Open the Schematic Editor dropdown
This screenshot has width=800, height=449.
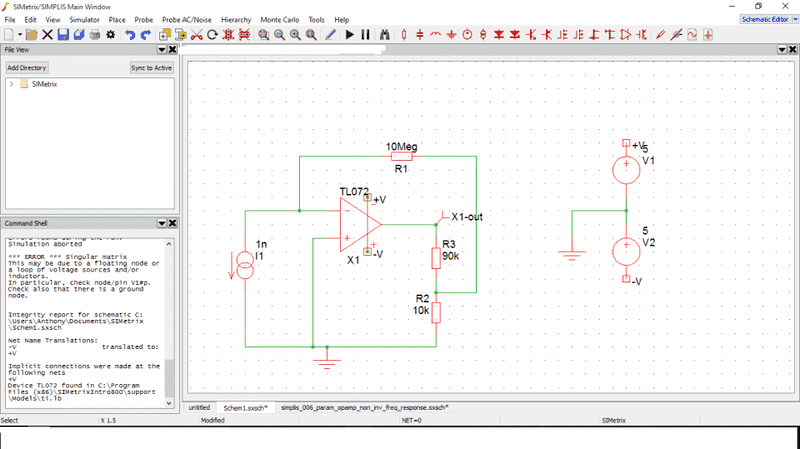click(795, 19)
